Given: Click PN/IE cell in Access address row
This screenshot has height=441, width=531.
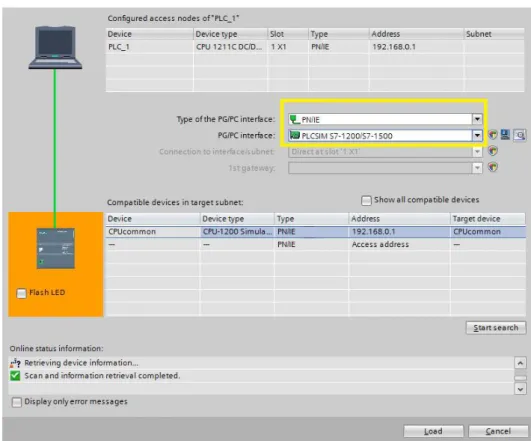Looking at the screenshot, I should 312,244.
